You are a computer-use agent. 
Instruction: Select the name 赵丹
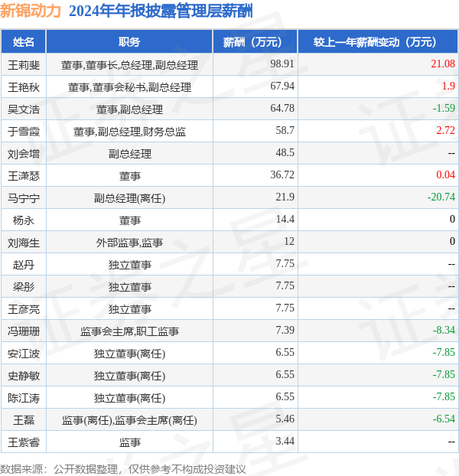click(24, 265)
